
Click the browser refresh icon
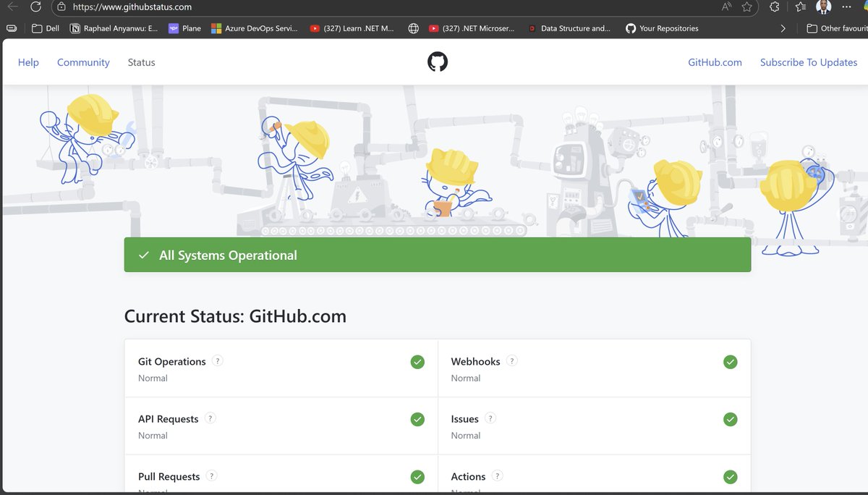click(35, 7)
